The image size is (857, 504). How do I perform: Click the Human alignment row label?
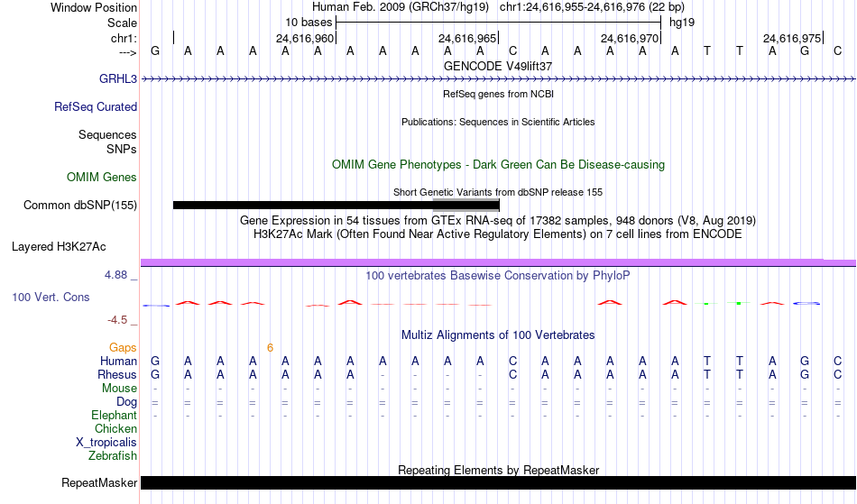tap(118, 361)
